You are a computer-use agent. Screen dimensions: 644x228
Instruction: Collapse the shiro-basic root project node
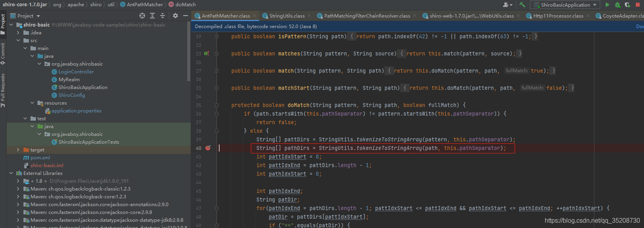click(x=11, y=25)
